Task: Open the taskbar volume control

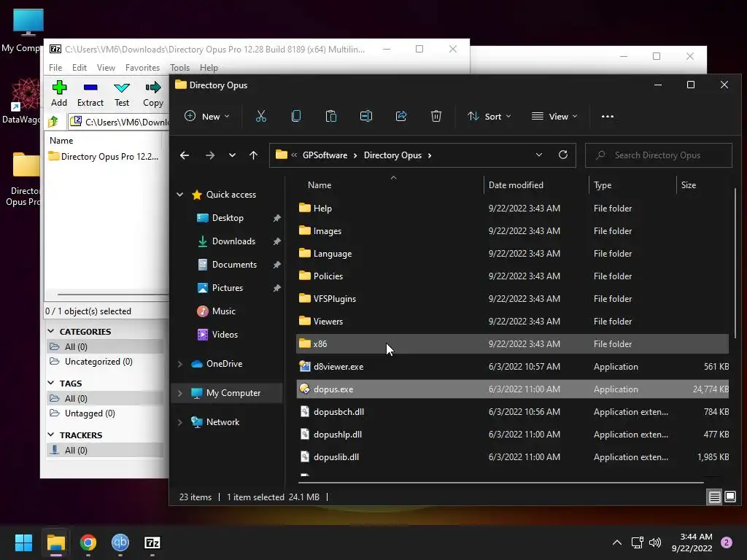Action: (x=655, y=542)
